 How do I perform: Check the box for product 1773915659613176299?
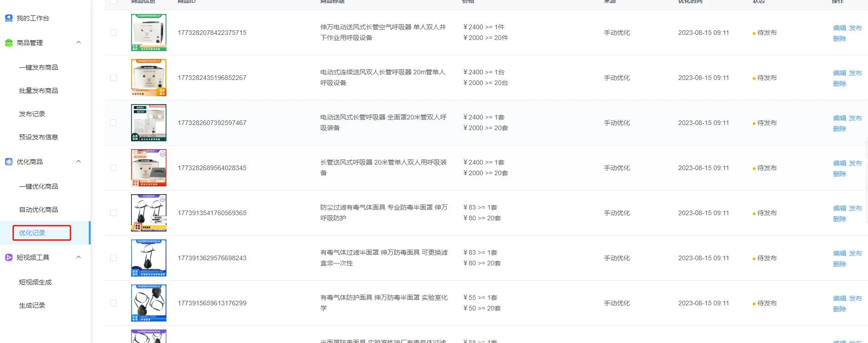(113, 303)
